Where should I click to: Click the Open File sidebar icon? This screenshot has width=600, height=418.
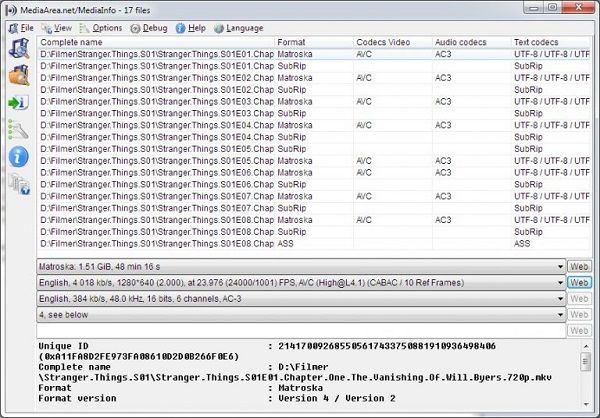19,48
